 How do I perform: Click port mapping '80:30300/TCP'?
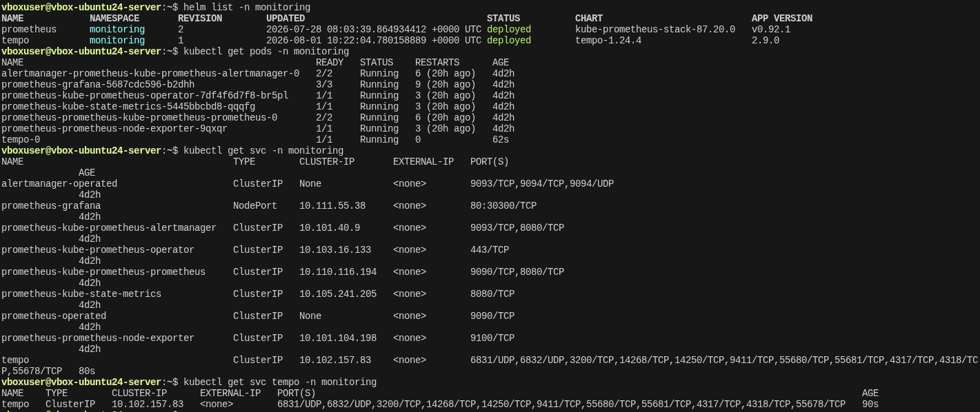[x=503, y=206]
